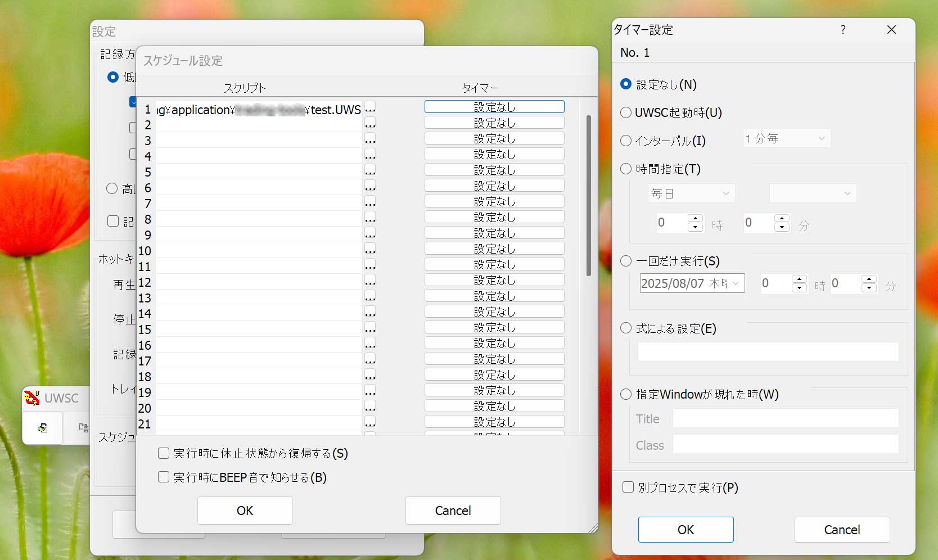Browse script file for row 20
Image resolution: width=938 pixels, height=560 pixels.
click(x=370, y=408)
